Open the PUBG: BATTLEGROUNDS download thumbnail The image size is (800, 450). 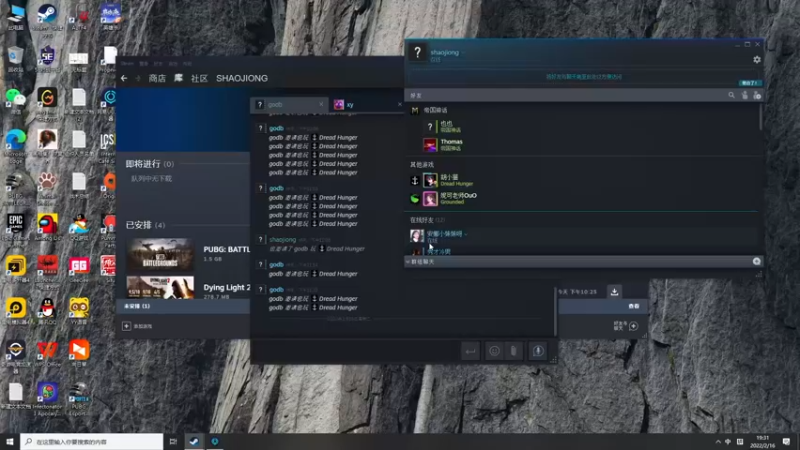[160, 255]
